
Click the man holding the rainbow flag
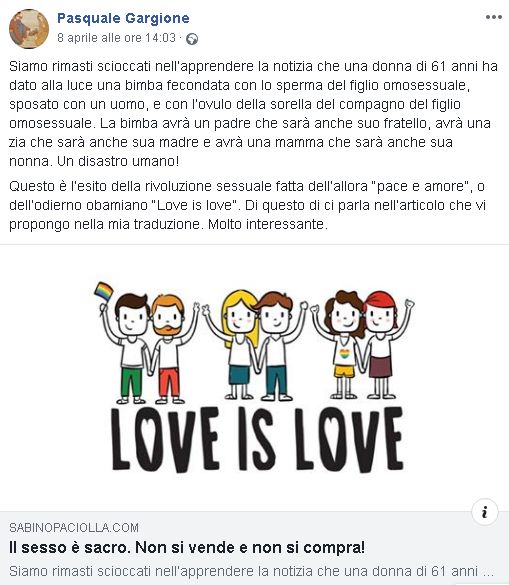tap(127, 347)
